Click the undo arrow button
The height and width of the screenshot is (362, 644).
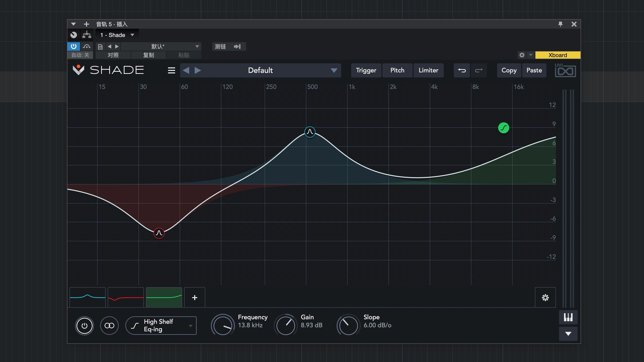(462, 70)
